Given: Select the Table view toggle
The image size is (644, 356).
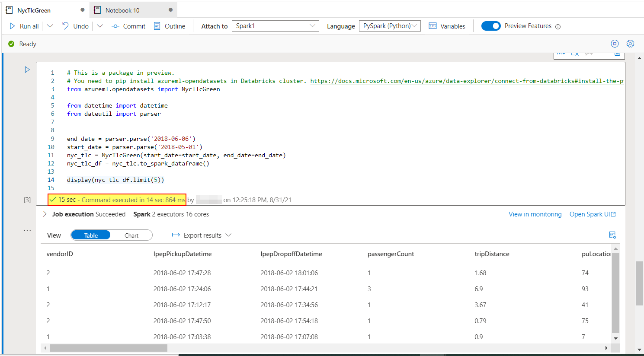Looking at the screenshot, I should tap(91, 235).
